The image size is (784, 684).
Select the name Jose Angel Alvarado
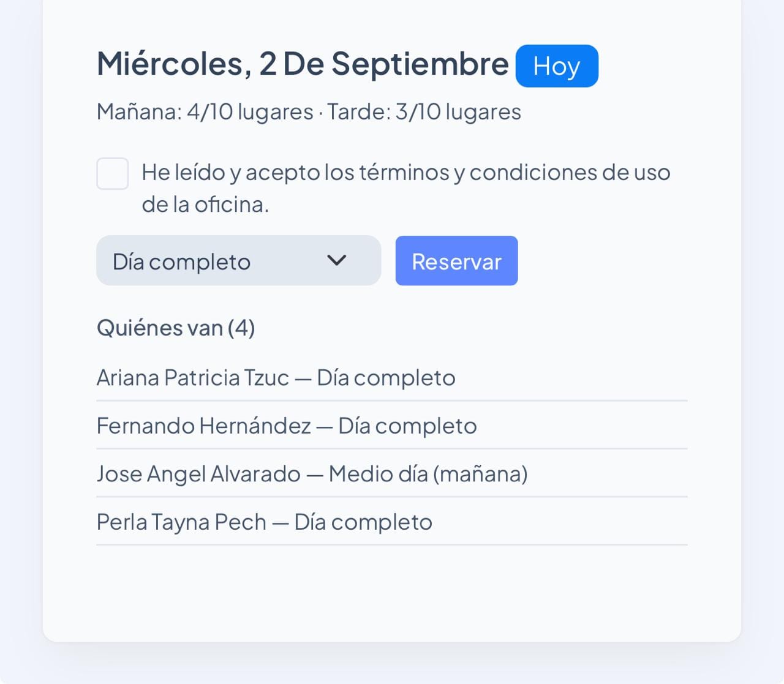point(198,474)
